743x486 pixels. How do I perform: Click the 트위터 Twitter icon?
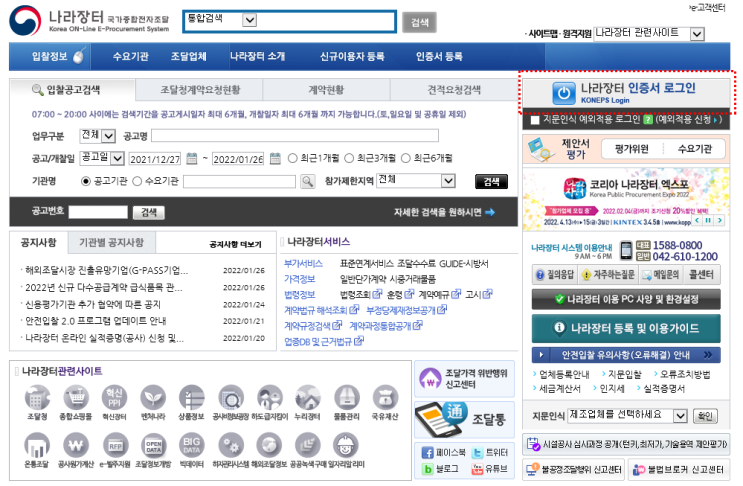click(x=477, y=453)
